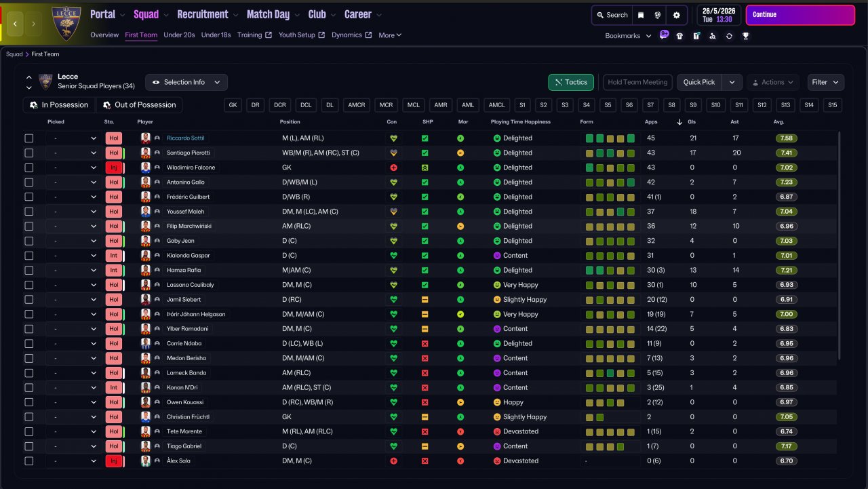Open the Picked dropdown for Santiago Pierotti
The width and height of the screenshot is (868, 489).
click(75, 153)
